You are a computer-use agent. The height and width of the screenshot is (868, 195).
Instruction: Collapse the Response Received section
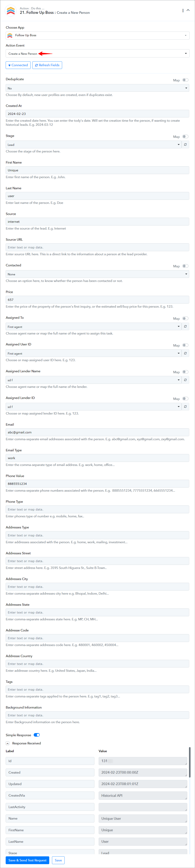coord(7,743)
